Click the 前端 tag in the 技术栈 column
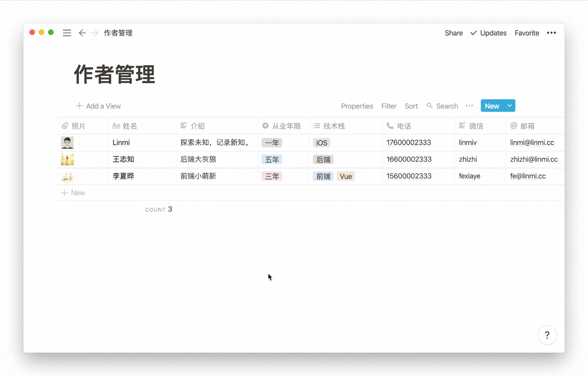 tap(323, 176)
